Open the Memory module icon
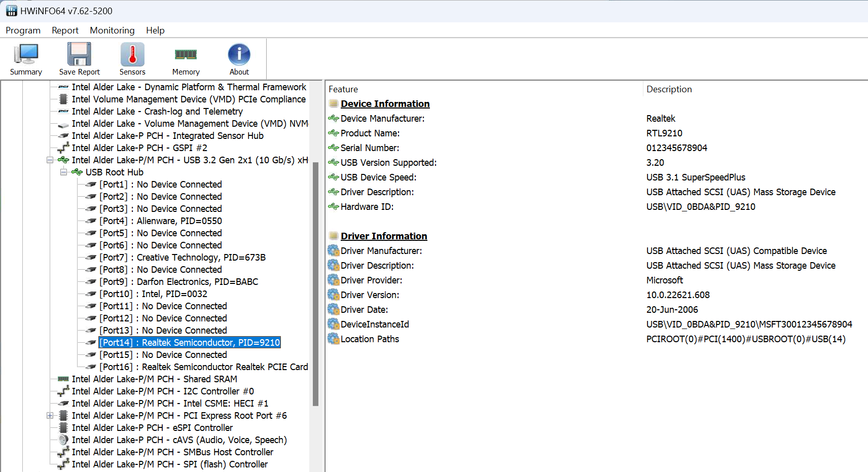 (186, 54)
